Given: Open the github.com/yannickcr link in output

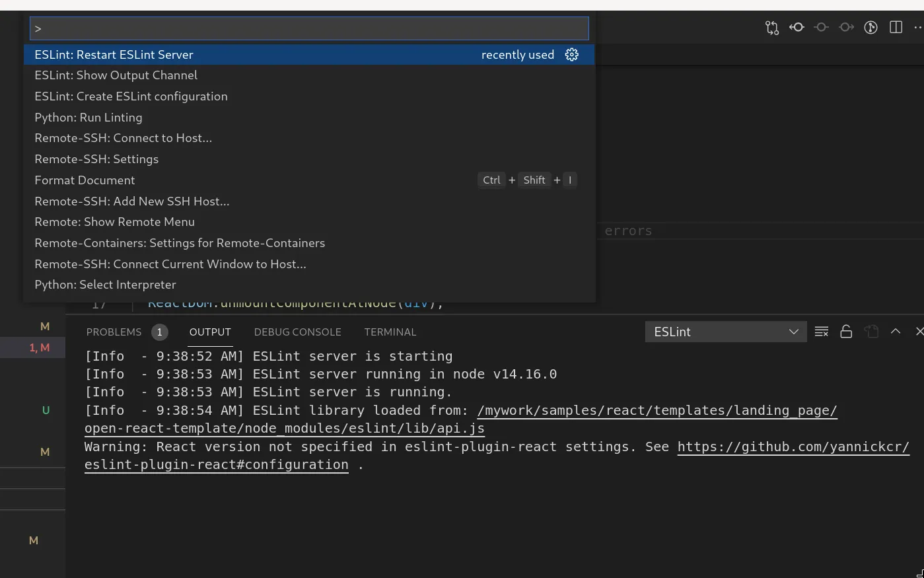Looking at the screenshot, I should [x=497, y=456].
